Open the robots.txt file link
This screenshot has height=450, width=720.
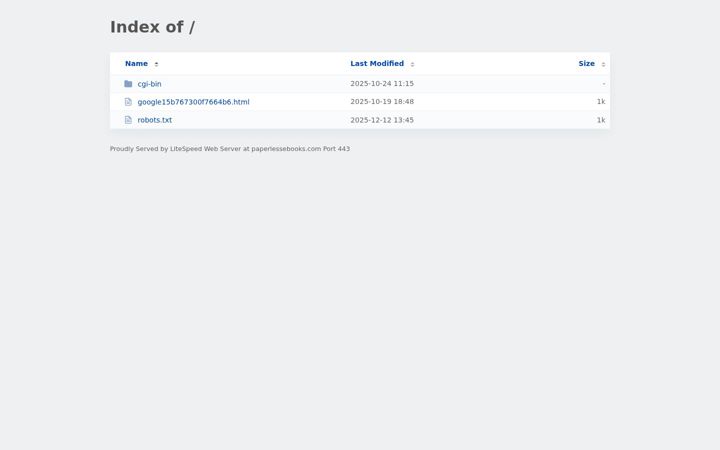[155, 120]
